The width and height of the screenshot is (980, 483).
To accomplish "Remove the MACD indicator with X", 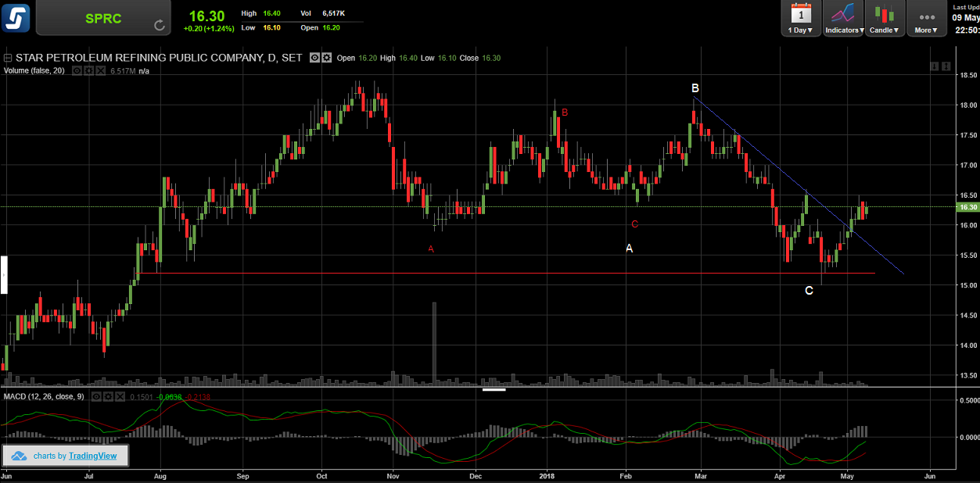I will [120, 397].
